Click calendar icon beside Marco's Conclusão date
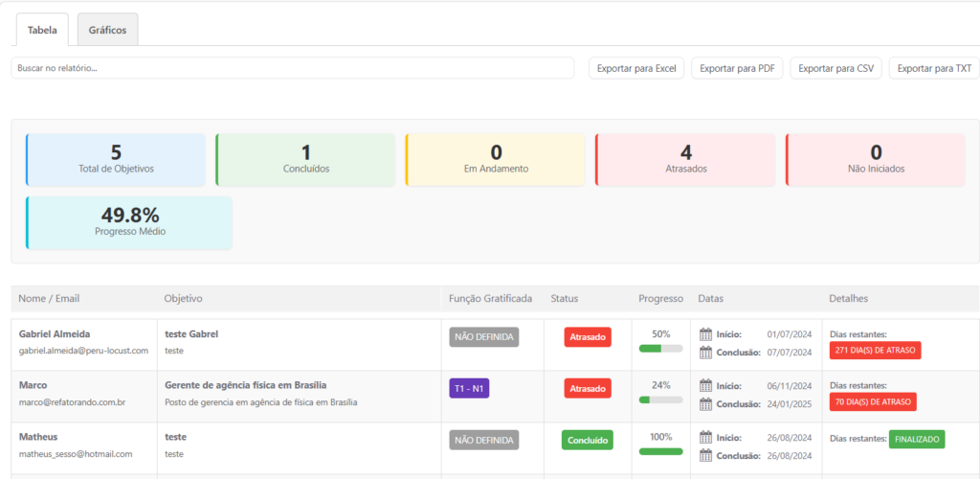980x479 pixels. pyautogui.click(x=706, y=403)
